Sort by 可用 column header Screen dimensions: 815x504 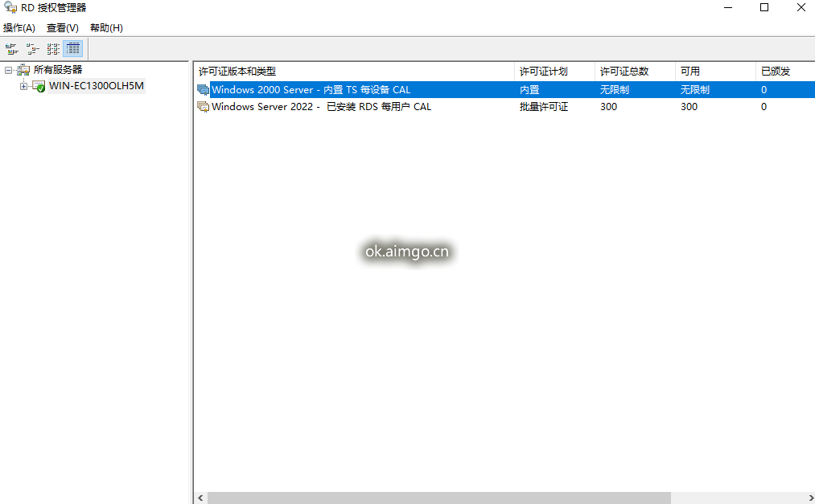715,71
